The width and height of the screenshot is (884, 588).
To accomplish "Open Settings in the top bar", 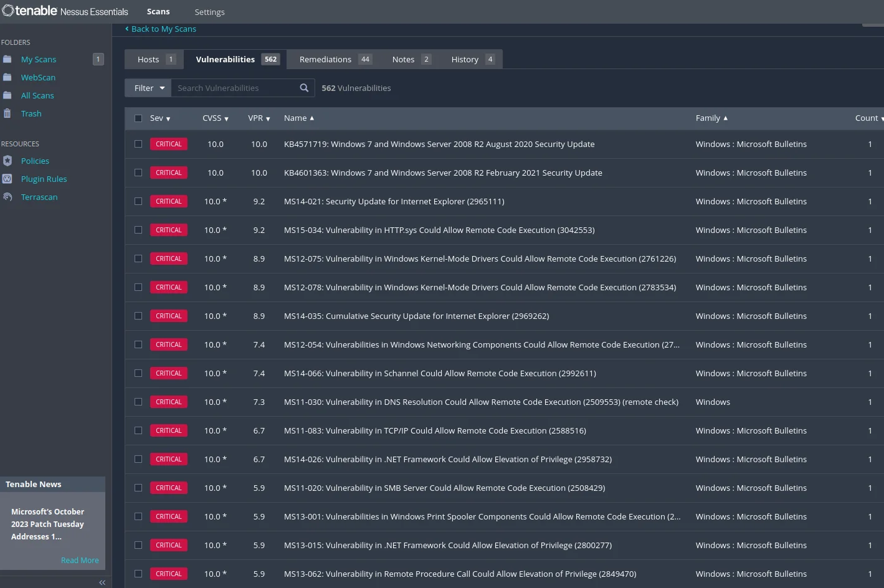I will 209,12.
